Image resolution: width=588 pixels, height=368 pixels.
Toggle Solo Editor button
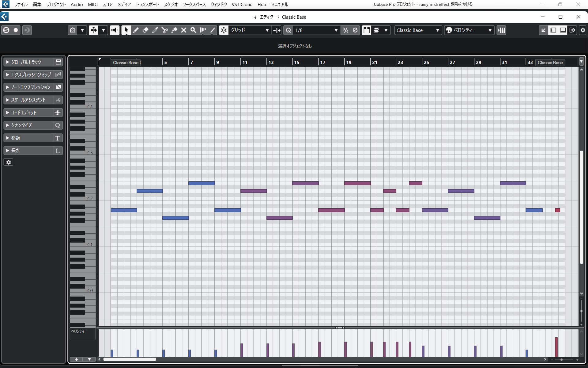pyautogui.click(x=6, y=30)
